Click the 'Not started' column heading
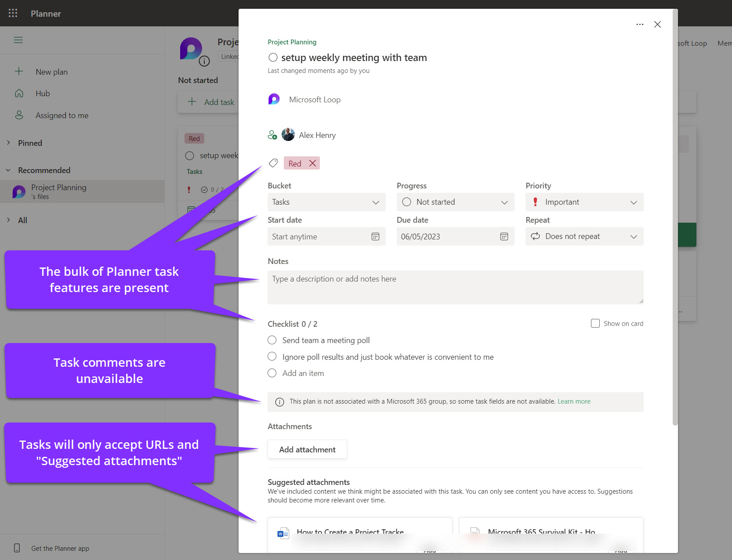Screen dimensions: 732x560 (x=198, y=80)
